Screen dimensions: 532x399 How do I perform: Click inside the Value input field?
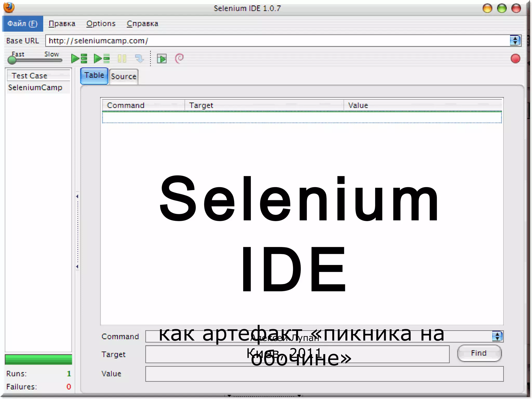pyautogui.click(x=324, y=374)
